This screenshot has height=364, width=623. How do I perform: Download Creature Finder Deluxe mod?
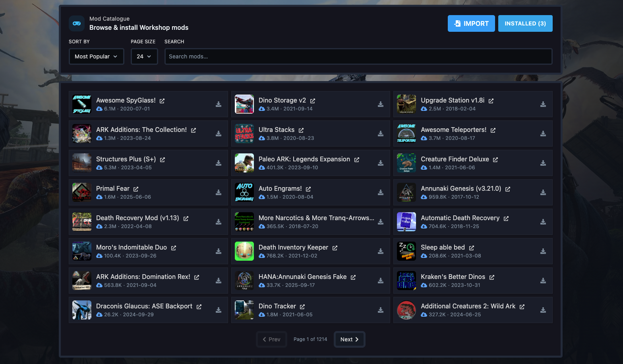(x=543, y=163)
